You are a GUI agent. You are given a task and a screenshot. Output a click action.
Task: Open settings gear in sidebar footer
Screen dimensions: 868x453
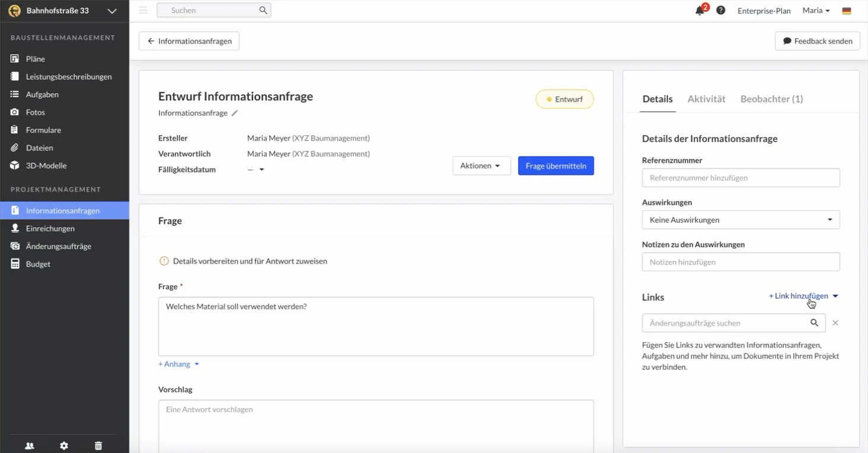(x=64, y=446)
